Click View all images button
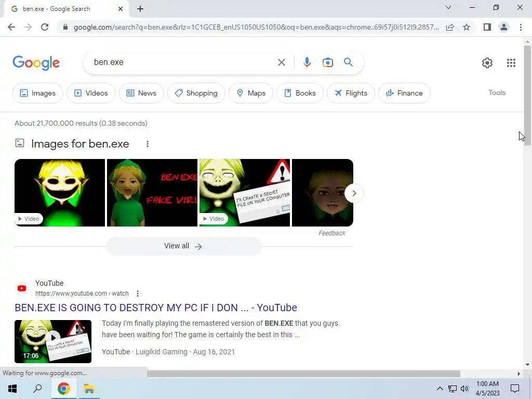Image resolution: width=532 pixels, height=399 pixels. [183, 246]
